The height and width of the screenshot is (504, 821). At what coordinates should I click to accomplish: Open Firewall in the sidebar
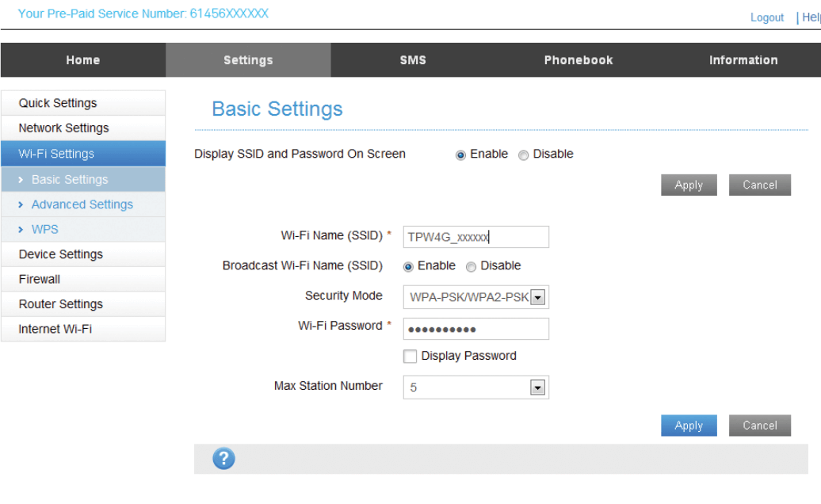coord(40,279)
